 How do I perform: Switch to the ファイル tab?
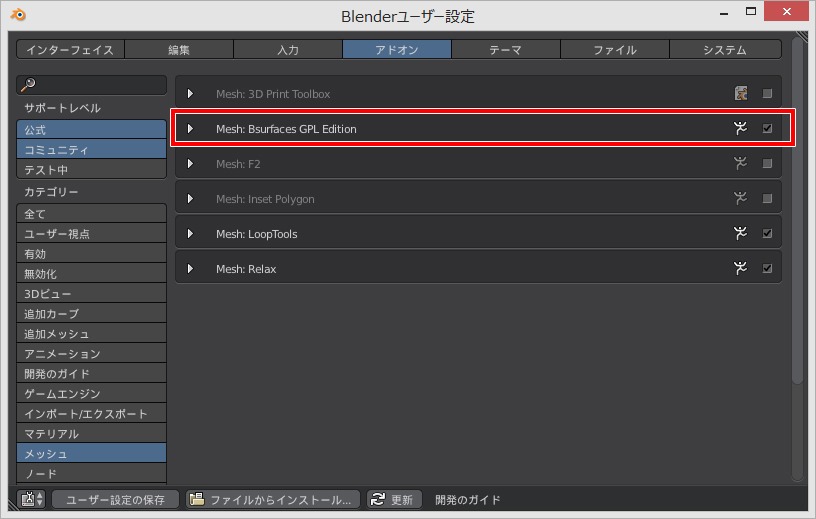(615, 49)
